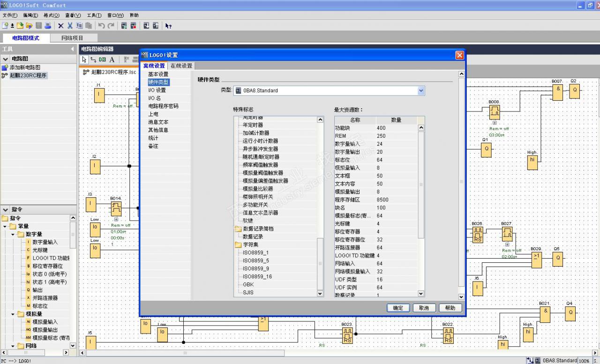Viewport: 600px width, 364px height.
Task: Click the 取消 button
Action: [424, 308]
